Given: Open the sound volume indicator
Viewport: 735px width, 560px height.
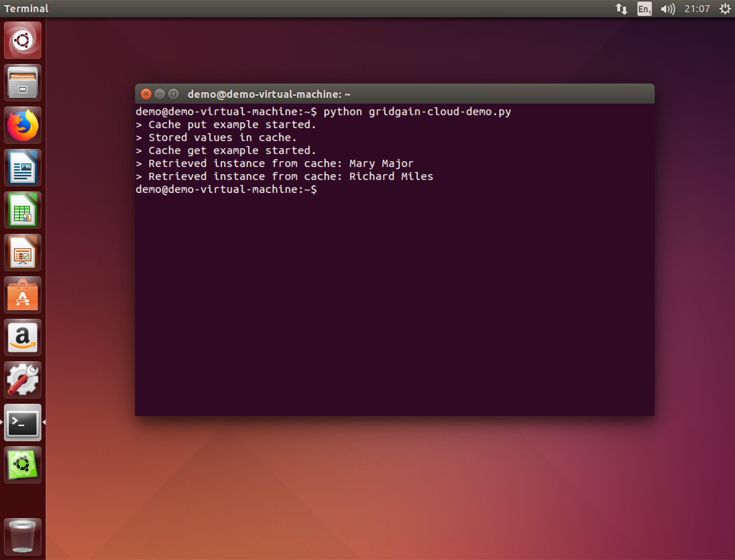Looking at the screenshot, I should pyautogui.click(x=668, y=9).
